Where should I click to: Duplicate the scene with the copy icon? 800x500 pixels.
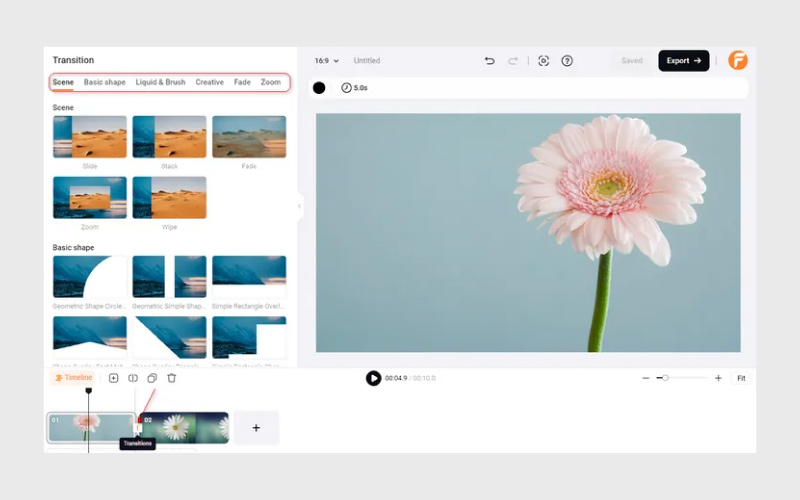pos(152,378)
